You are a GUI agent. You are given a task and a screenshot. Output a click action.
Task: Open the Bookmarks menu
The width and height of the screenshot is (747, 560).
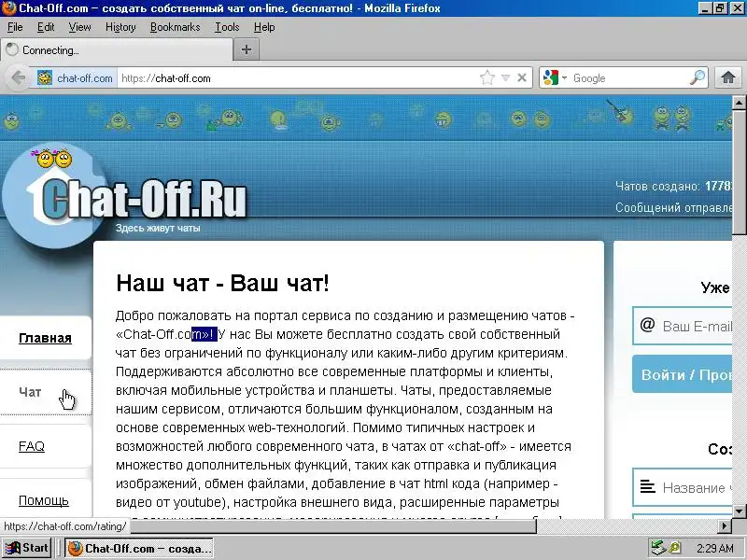point(176,27)
